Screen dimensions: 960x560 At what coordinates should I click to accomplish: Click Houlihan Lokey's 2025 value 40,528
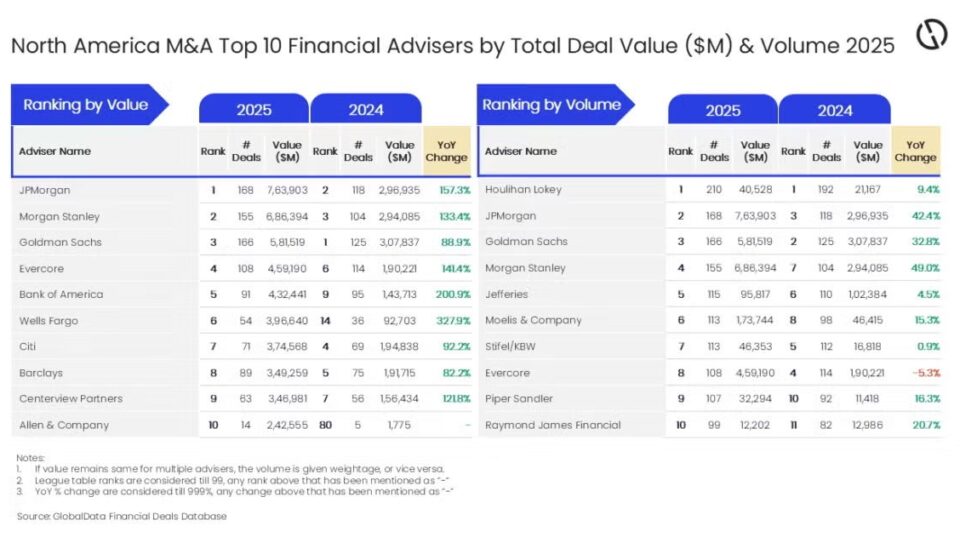click(x=755, y=190)
